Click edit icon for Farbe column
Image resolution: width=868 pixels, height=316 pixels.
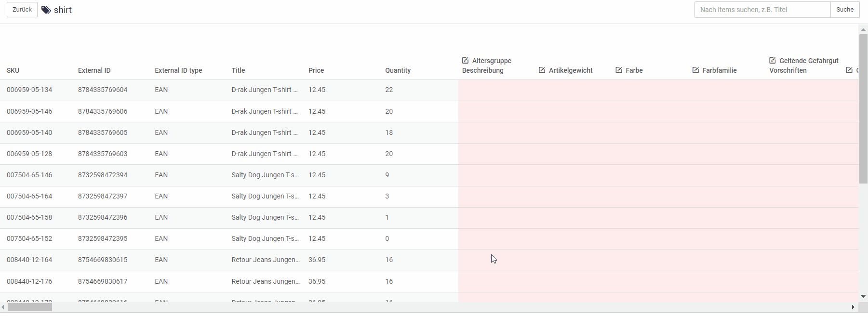(x=619, y=70)
